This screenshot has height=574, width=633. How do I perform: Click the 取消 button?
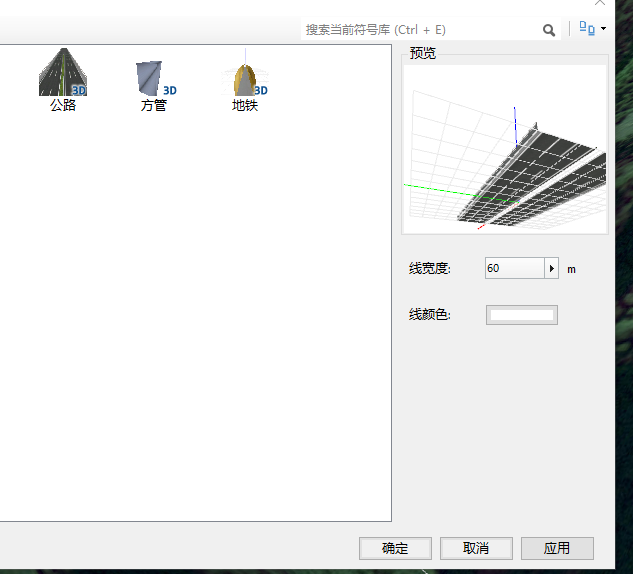pos(476,548)
